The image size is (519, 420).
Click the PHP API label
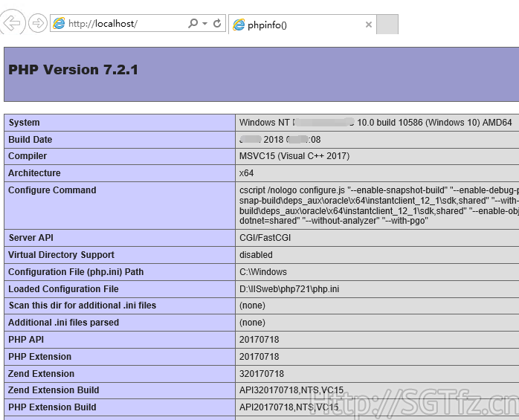pos(26,340)
